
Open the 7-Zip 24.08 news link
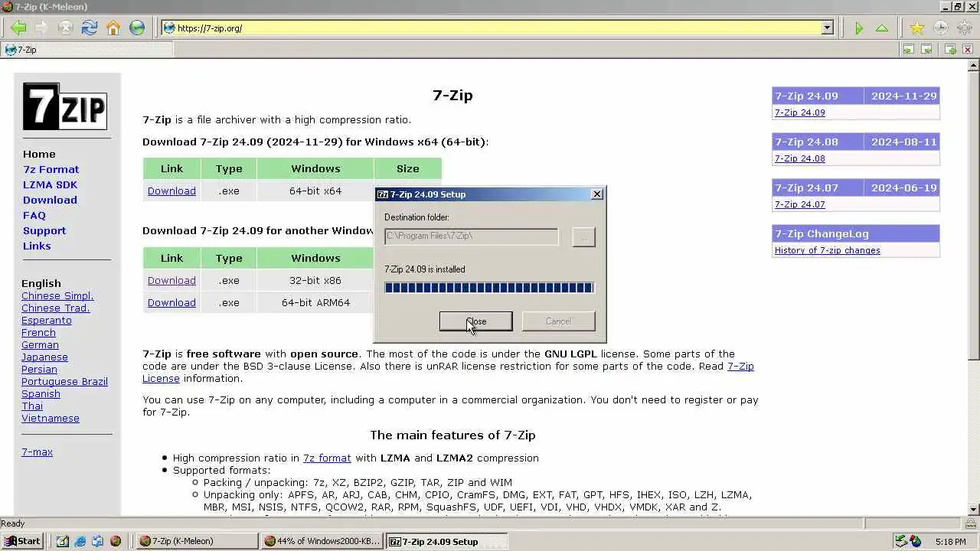click(x=799, y=158)
